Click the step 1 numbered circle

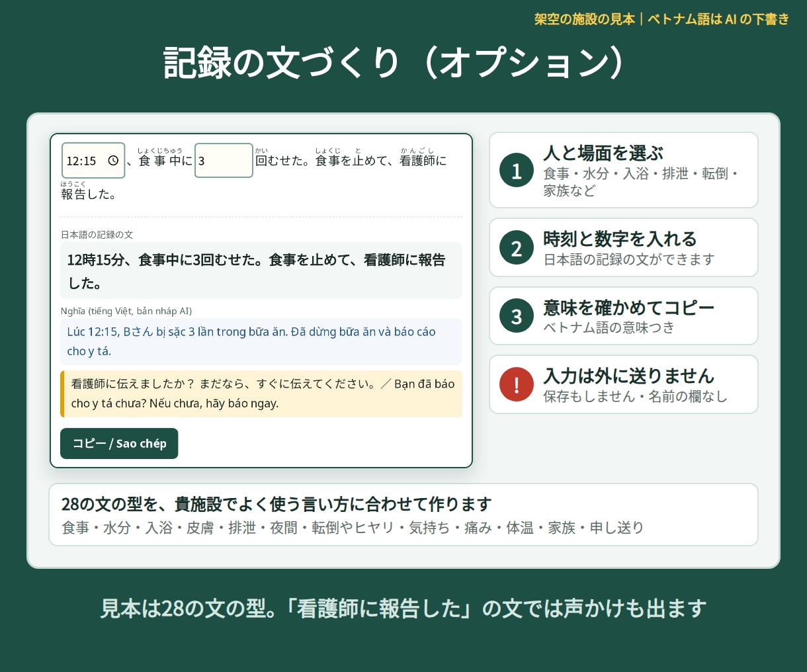coord(517,171)
